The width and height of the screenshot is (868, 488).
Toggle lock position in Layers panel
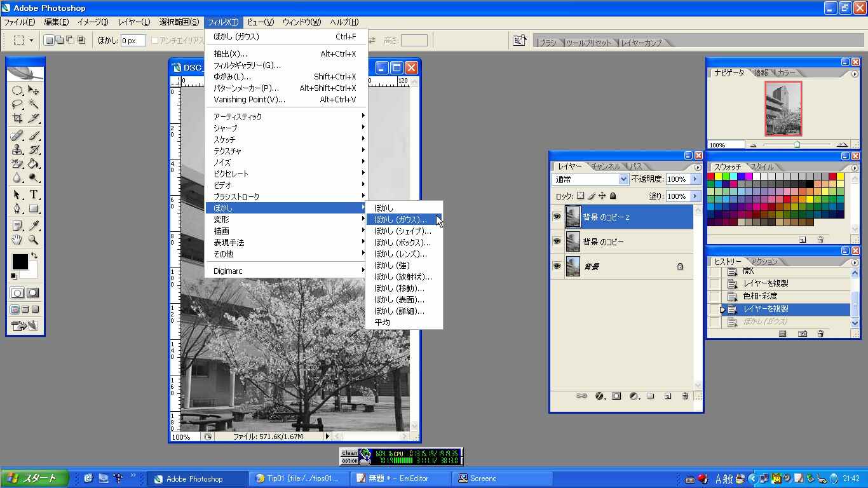click(x=602, y=196)
